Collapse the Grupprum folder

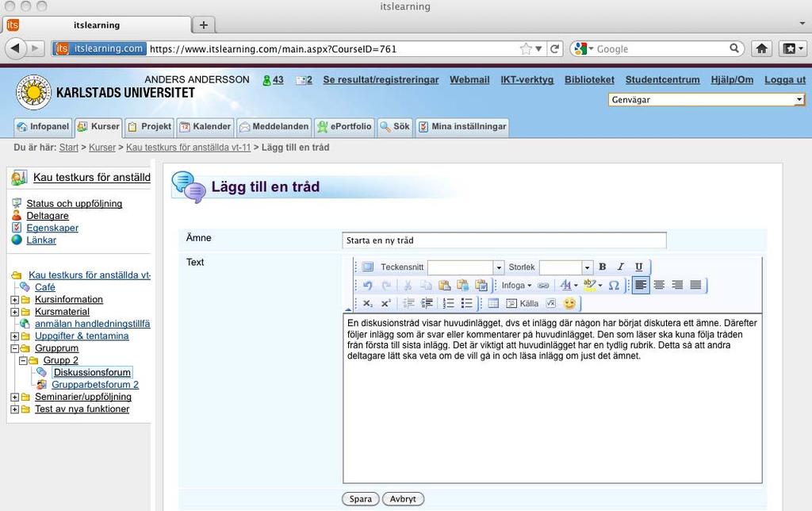14,348
